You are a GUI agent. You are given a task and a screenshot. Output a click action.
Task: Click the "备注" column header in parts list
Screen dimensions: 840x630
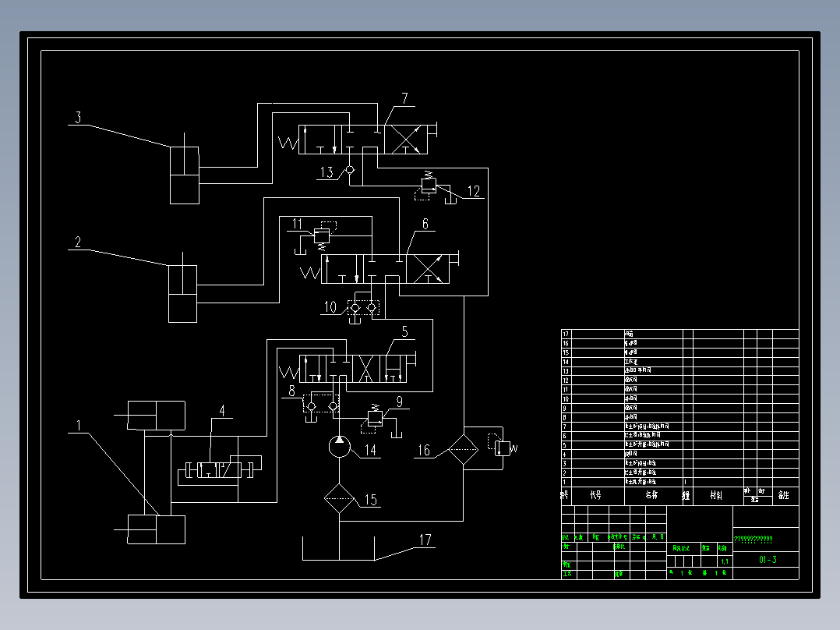[x=784, y=495]
